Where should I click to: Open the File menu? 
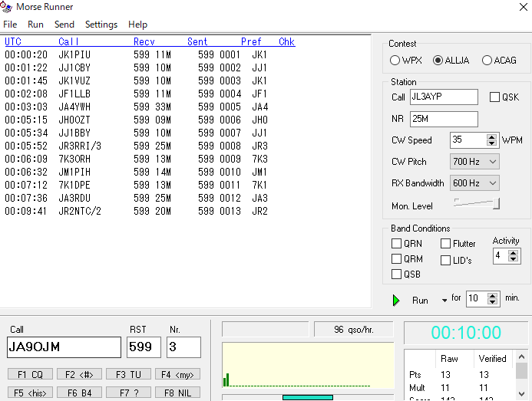pyautogui.click(x=10, y=25)
